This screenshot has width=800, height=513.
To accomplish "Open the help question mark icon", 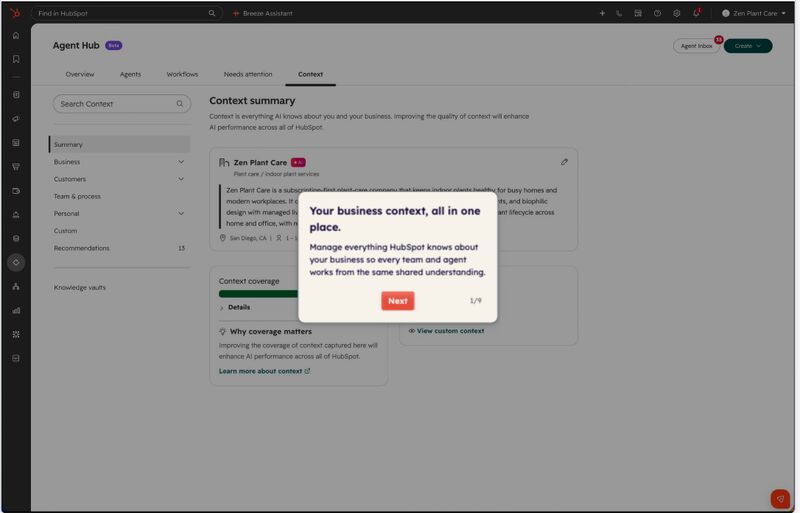I will [657, 13].
